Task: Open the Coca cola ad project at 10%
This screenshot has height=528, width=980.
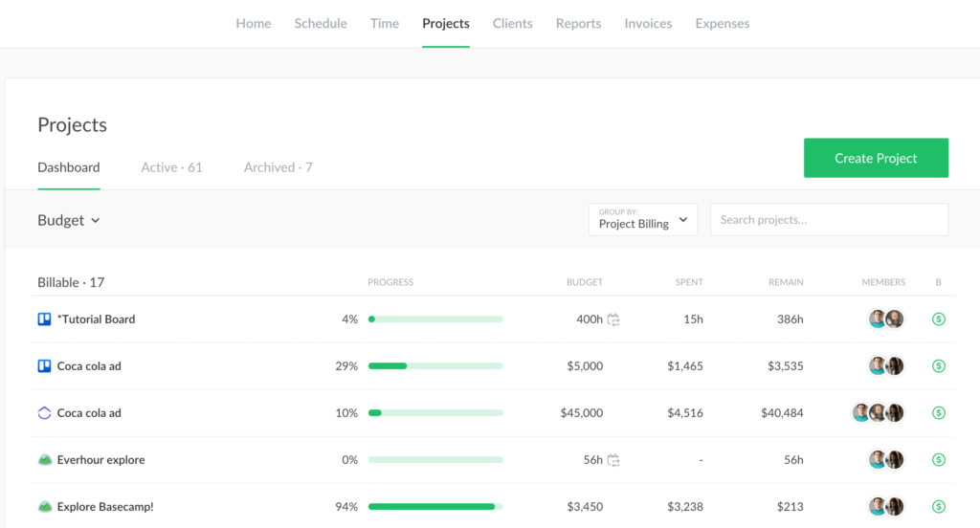Action: [89, 413]
